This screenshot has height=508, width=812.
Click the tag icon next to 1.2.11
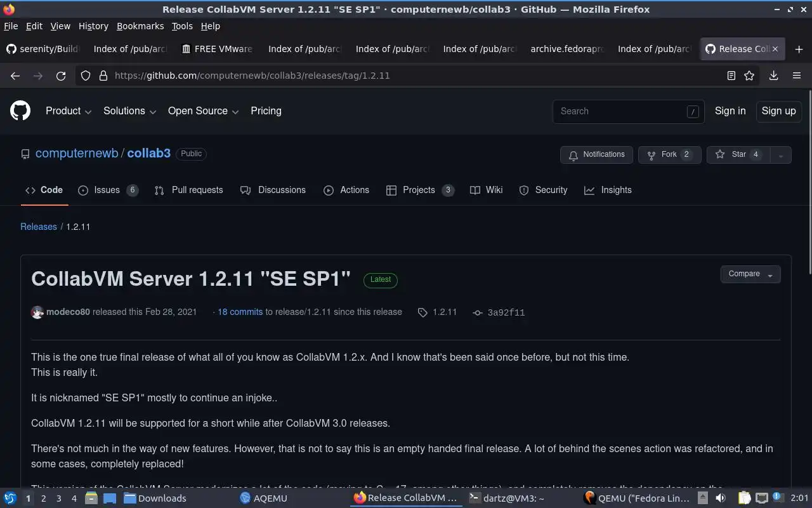(x=422, y=312)
